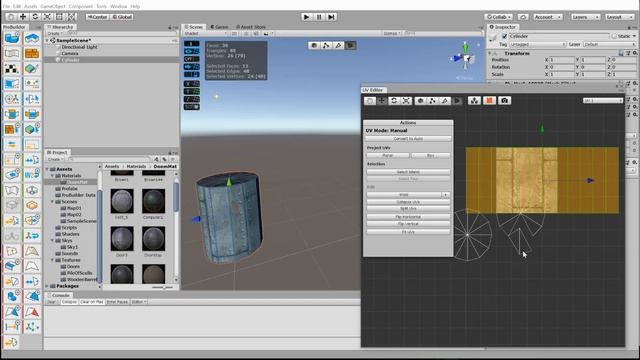Toggle Center pivot mode button
The width and height of the screenshot is (640, 360).
(x=97, y=17)
